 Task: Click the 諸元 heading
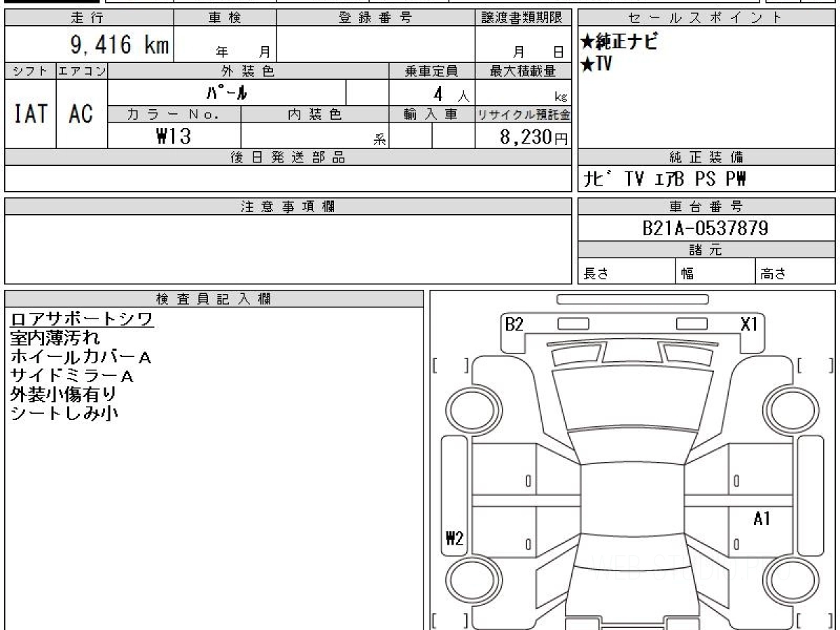706,251
